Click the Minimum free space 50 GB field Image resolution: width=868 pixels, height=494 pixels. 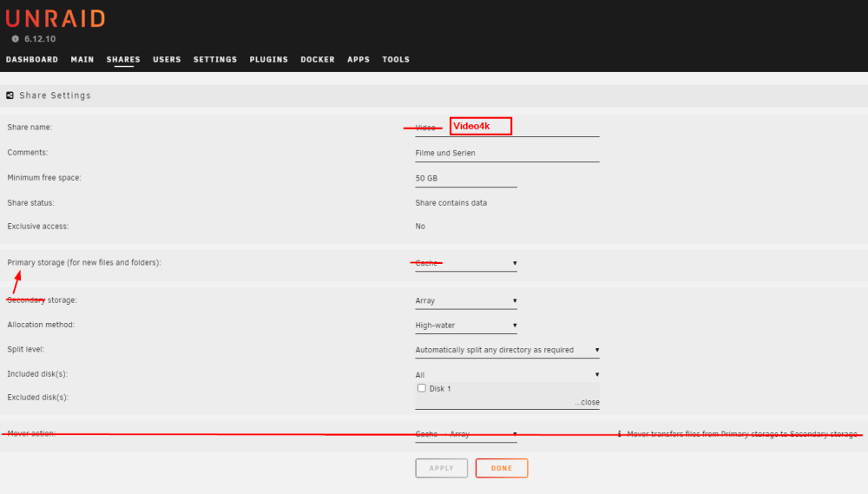click(x=466, y=178)
